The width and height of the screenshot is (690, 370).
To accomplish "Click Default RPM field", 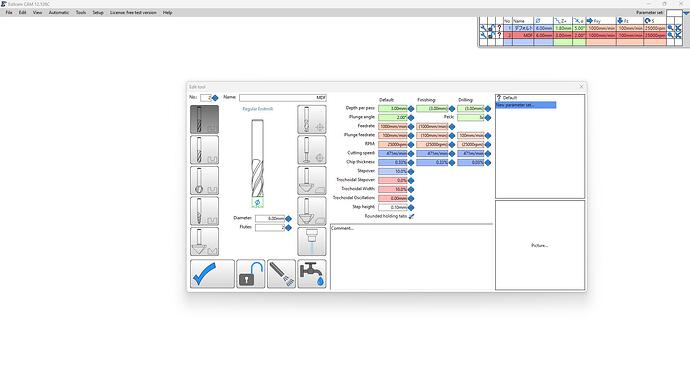I will click(393, 144).
